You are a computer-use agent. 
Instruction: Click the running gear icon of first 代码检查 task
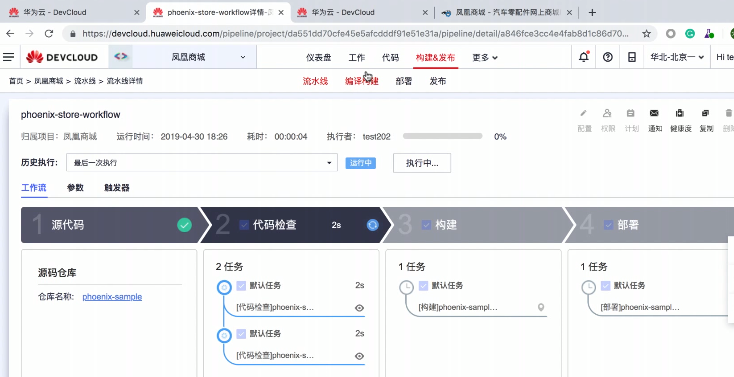point(224,287)
